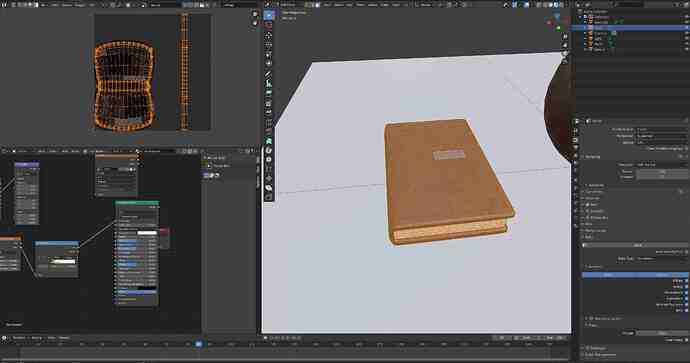The width and height of the screenshot is (690, 363).
Task: Expand the Color Management panel
Action: (x=601, y=355)
